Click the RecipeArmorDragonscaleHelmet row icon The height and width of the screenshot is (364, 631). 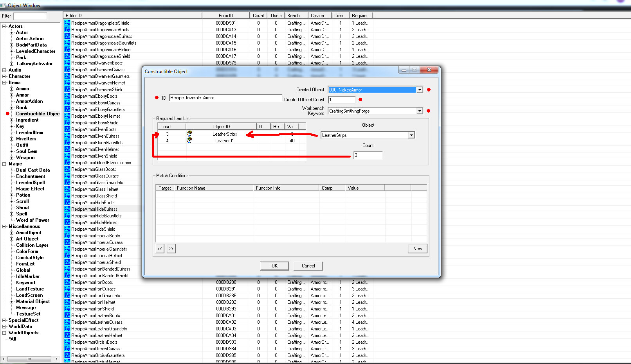67,50
